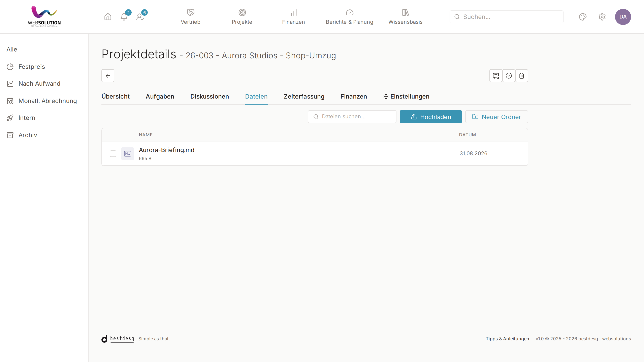Screen dimensions: 644x362
Task: Open the Finanzen bar chart menu
Action: pyautogui.click(x=293, y=17)
